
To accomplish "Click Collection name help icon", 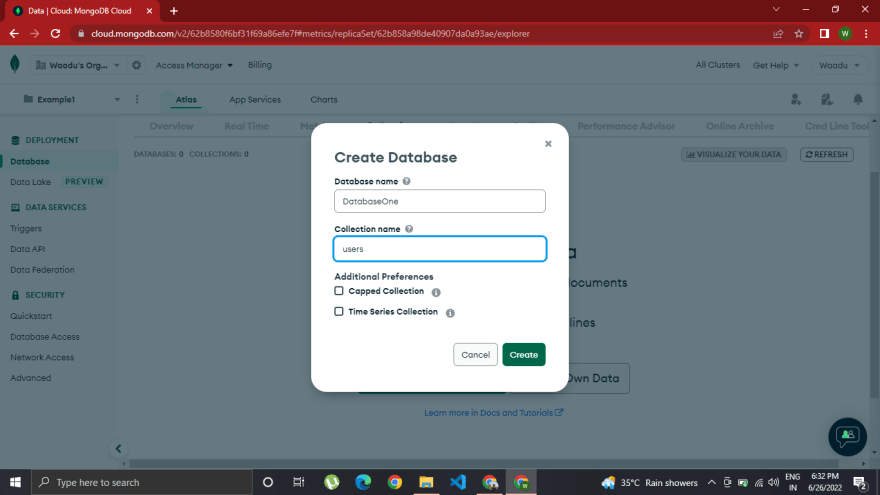I will point(409,229).
